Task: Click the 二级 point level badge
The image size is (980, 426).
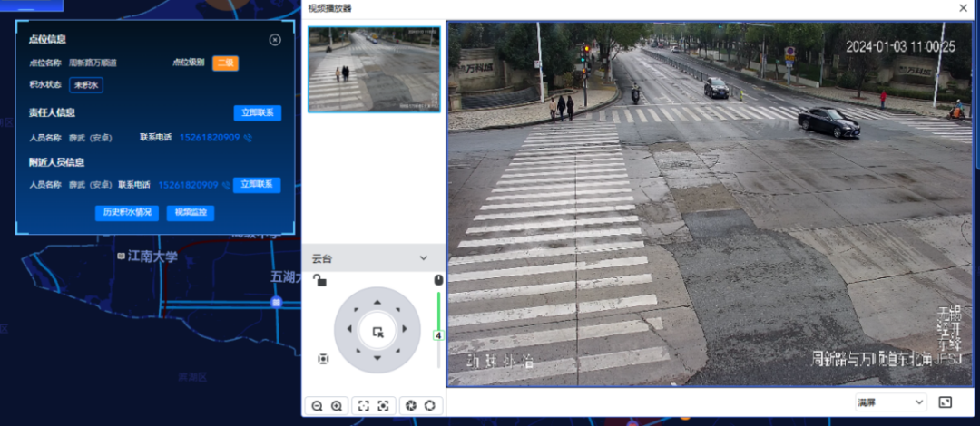Action: point(225,63)
